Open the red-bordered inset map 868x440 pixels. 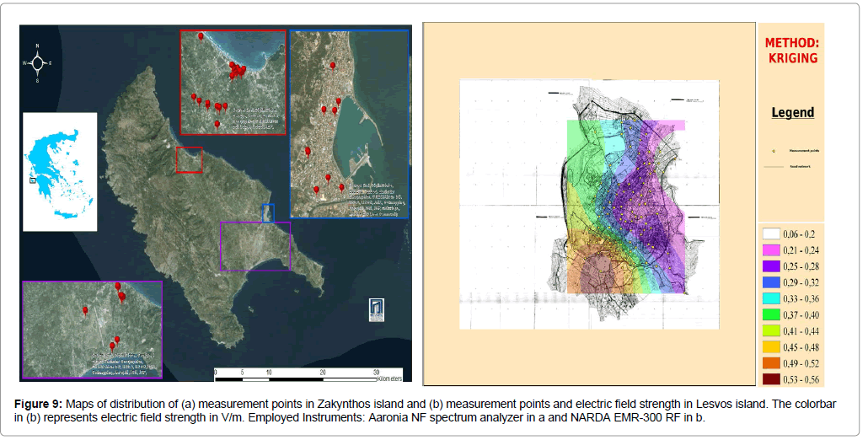[x=233, y=82]
